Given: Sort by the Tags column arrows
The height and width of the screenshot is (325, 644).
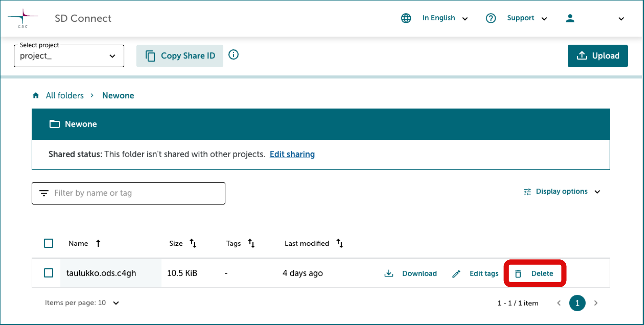Looking at the screenshot, I should tap(252, 243).
